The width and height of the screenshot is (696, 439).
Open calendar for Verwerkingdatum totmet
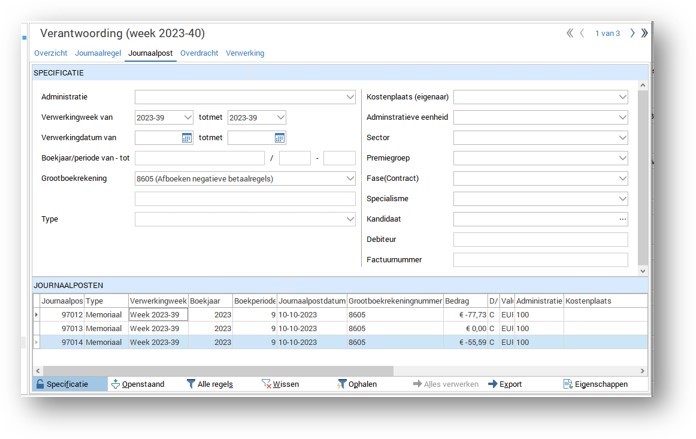(x=280, y=138)
